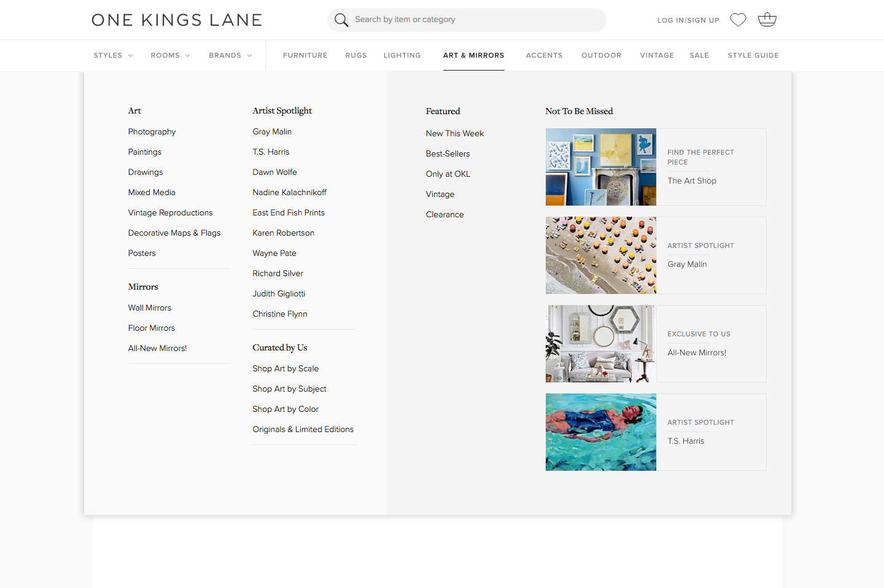Click the Gray Malin beach aerial thumbnail
Viewport: 884px width, 588px height.
[600, 255]
